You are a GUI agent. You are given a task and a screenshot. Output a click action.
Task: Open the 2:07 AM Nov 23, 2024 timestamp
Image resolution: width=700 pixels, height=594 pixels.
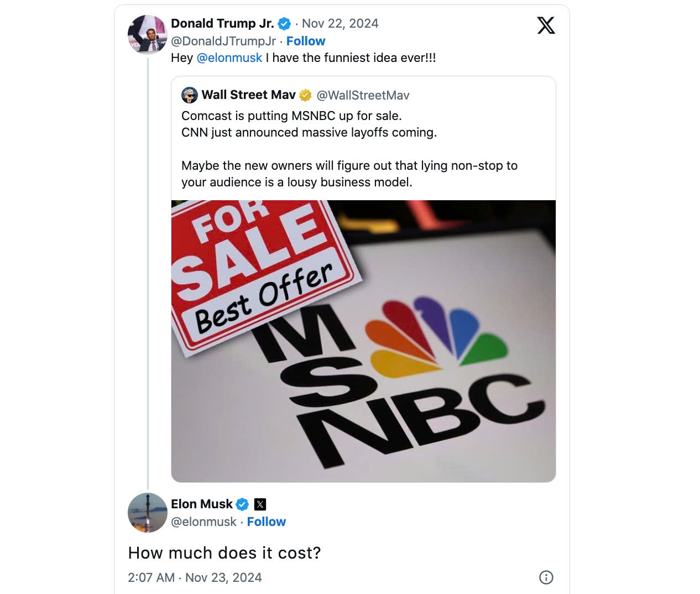click(x=195, y=577)
